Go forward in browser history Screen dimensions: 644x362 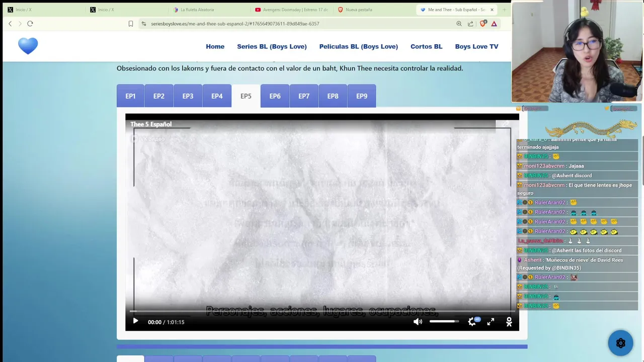click(20, 24)
